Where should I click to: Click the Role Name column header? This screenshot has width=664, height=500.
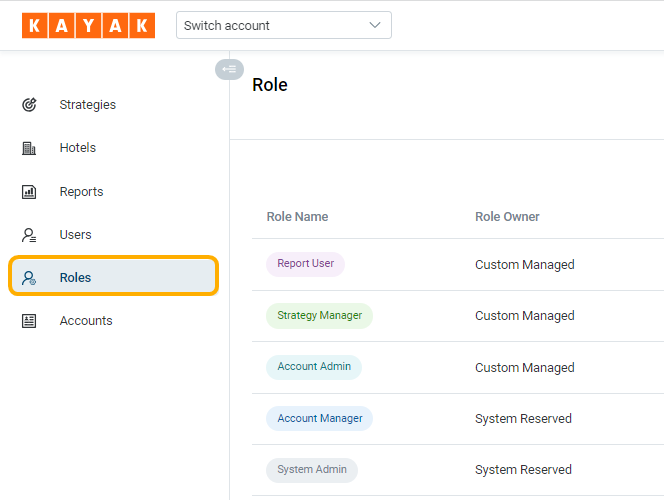pos(297,217)
